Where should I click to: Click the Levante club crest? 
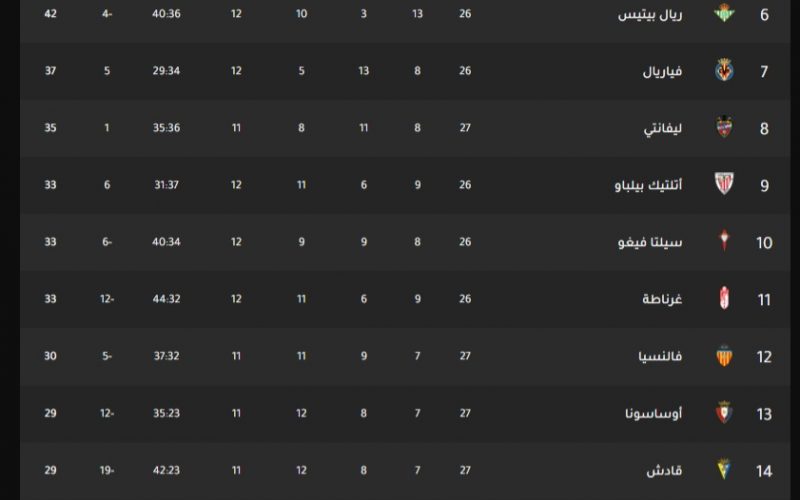(724, 127)
